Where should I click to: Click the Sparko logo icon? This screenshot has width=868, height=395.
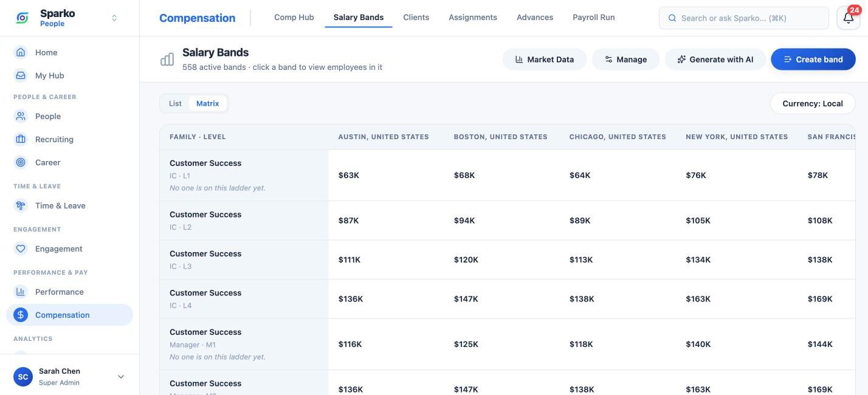(x=22, y=18)
